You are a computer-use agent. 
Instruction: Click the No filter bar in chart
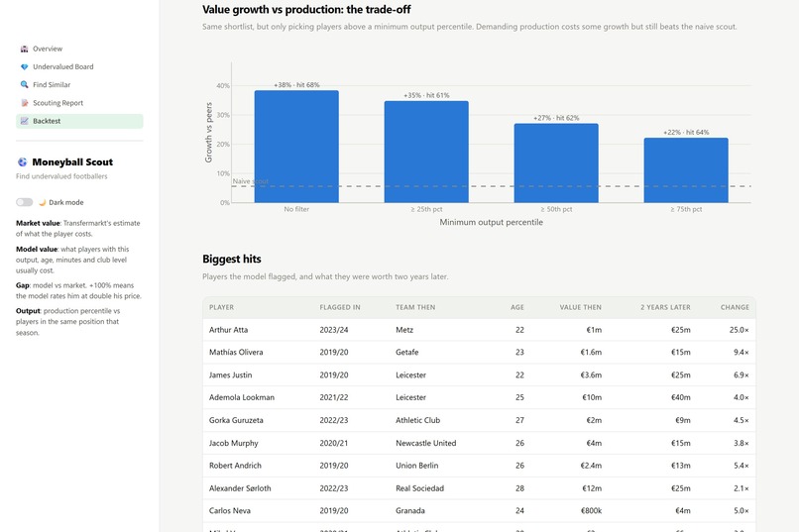pos(296,147)
